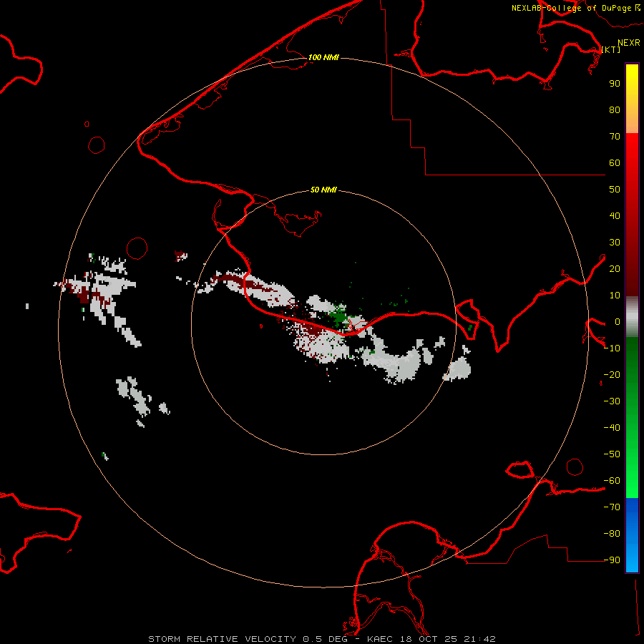Click the 50 NMI range ring label
The height and width of the screenshot is (644, 644).
click(x=323, y=190)
